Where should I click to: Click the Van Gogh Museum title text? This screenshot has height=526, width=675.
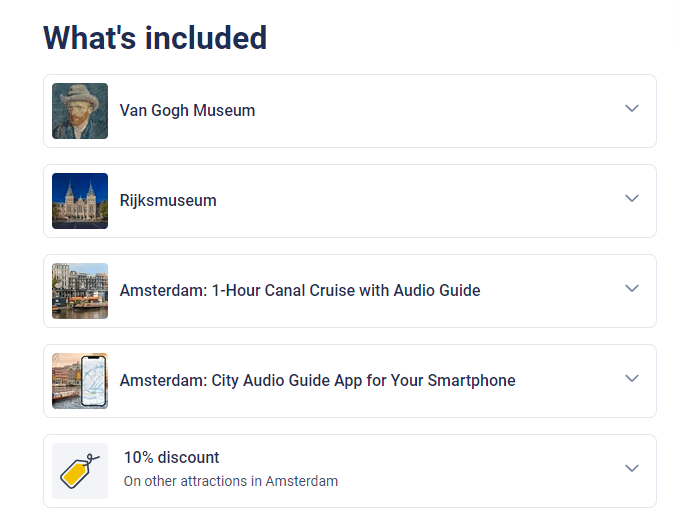point(187,111)
